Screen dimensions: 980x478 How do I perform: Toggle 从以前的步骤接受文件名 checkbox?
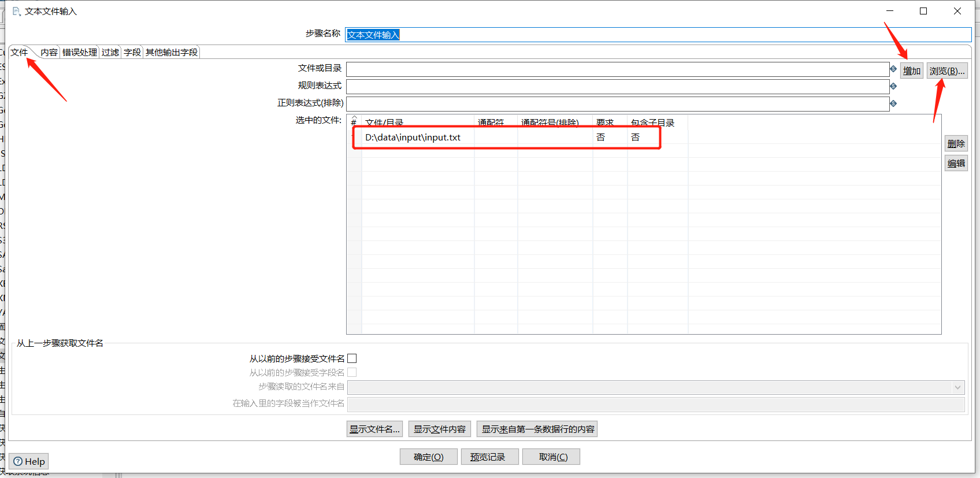[352, 358]
